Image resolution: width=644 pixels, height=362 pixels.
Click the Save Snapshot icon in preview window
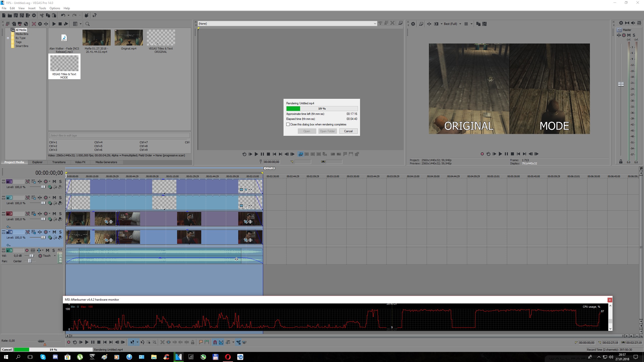(485, 24)
